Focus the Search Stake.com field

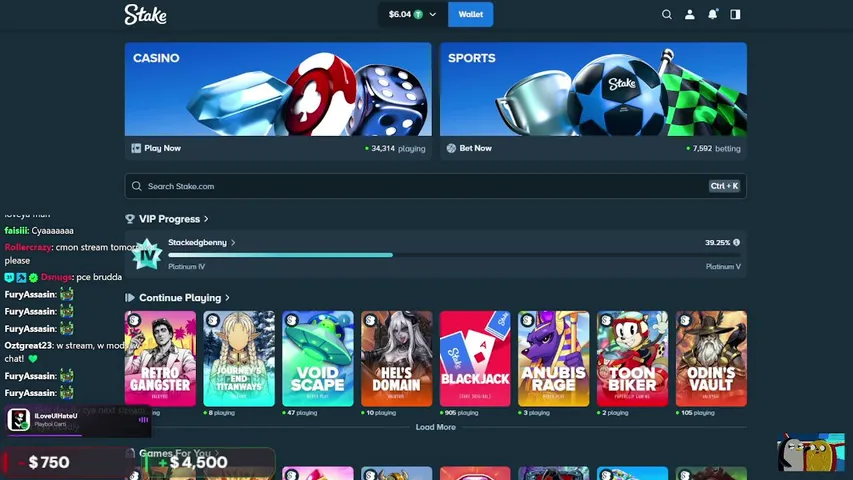click(435, 186)
